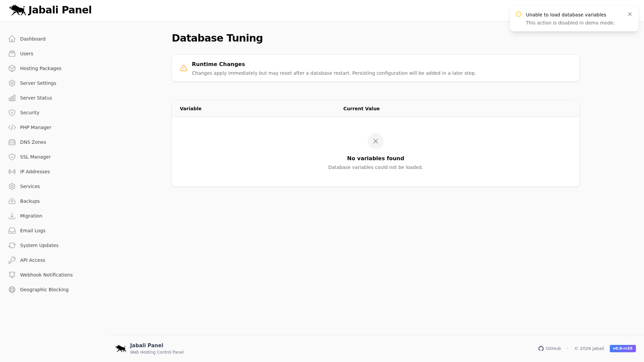Select Email Logs in the sidebar
This screenshot has width=644, height=362.
pos(33,231)
